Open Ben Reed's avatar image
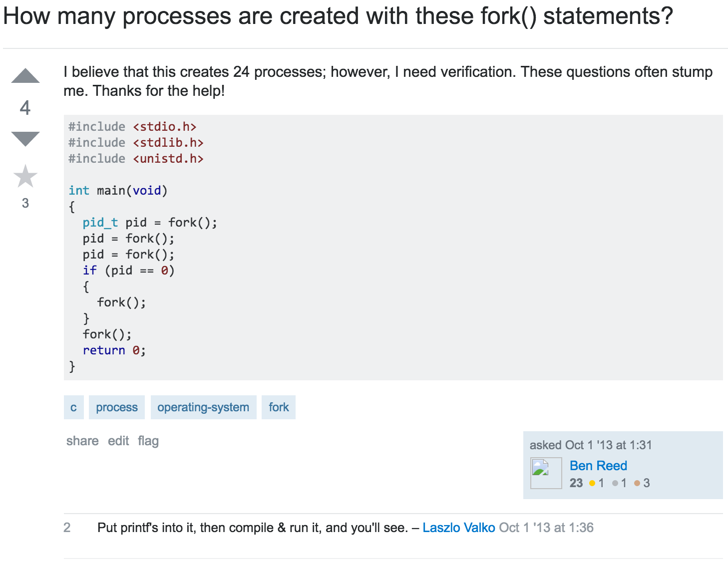Viewport: 728px width, 563px height. (x=546, y=473)
